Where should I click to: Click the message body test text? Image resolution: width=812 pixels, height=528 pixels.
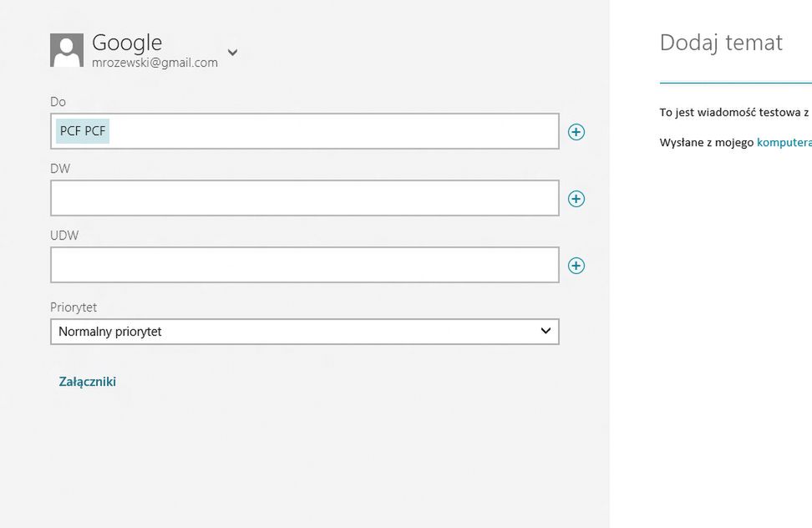(x=733, y=113)
